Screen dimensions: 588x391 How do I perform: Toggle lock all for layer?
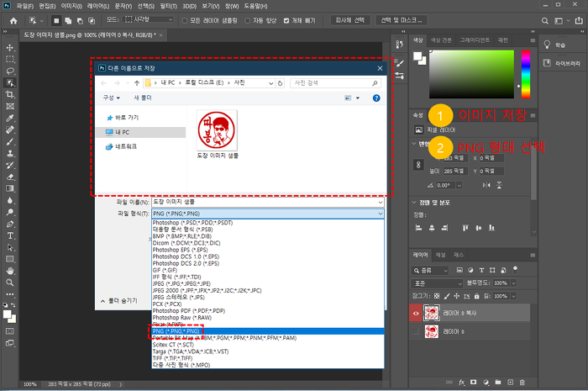pyautogui.click(x=476, y=296)
